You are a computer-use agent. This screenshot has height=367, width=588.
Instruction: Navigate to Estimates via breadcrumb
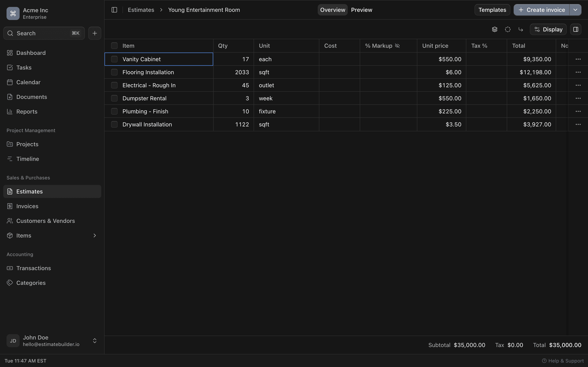(141, 10)
